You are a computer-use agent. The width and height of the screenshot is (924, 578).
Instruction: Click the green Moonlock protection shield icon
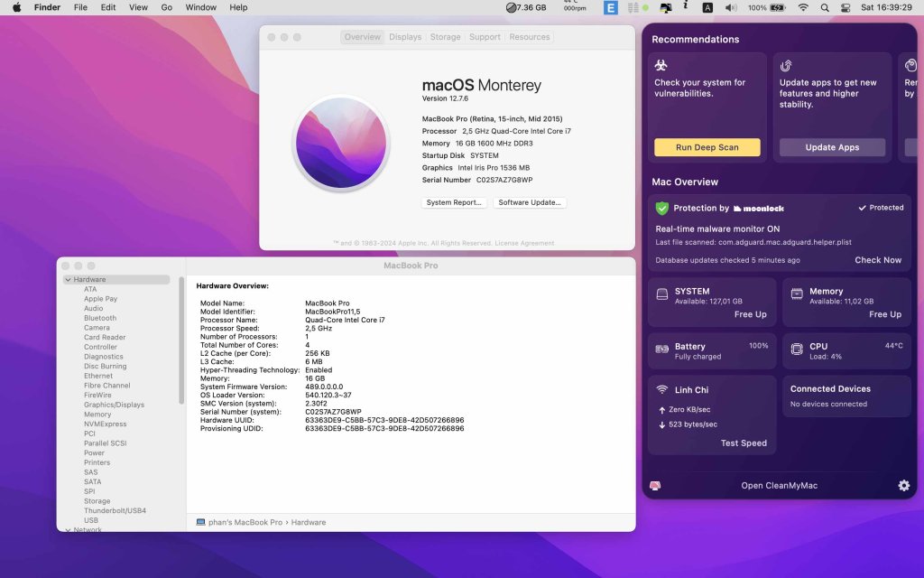(661, 209)
